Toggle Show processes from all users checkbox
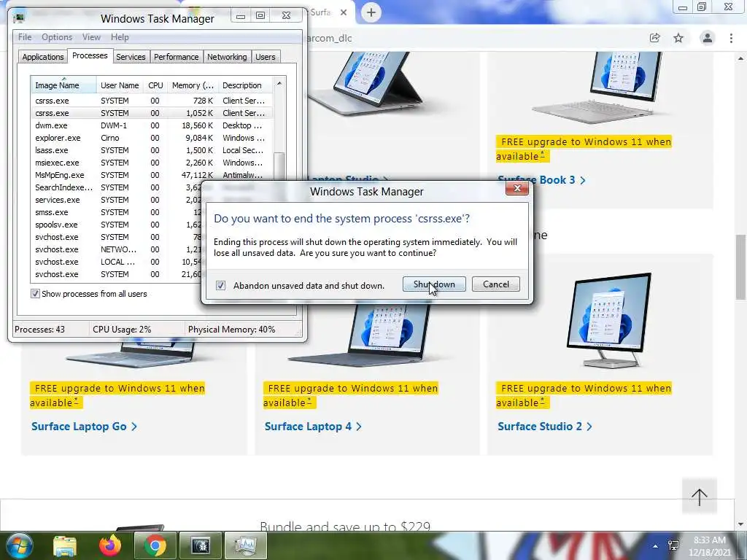 coord(35,294)
